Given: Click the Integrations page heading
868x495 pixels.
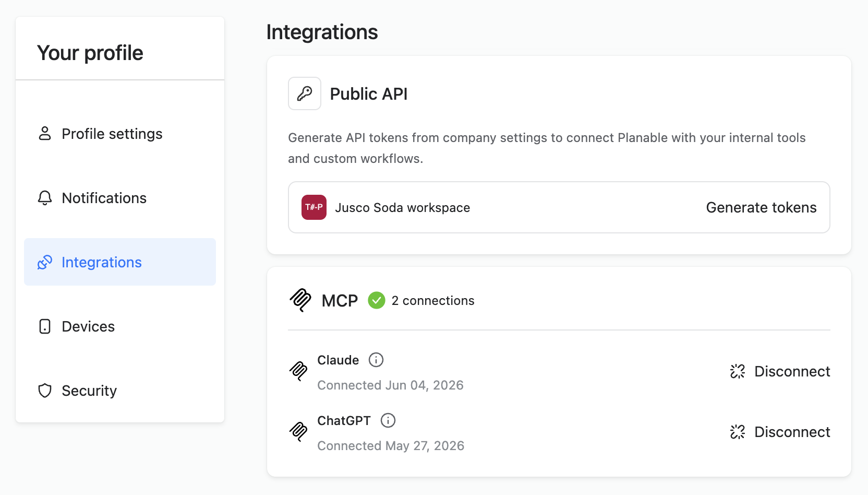Looking at the screenshot, I should pyautogui.click(x=322, y=32).
